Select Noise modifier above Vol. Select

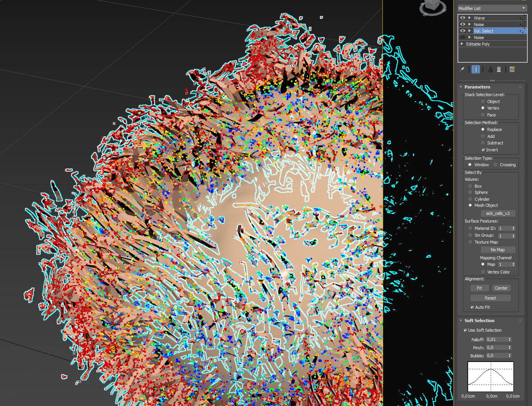coord(493,25)
